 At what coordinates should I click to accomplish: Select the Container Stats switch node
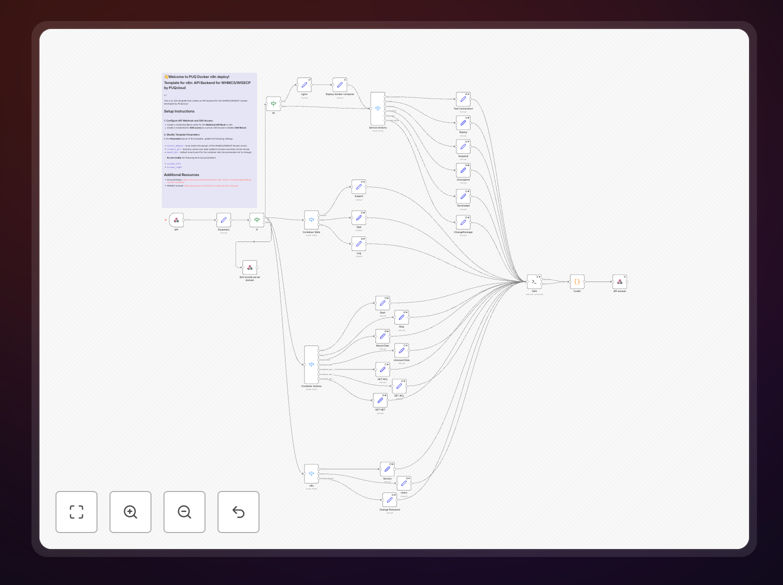click(x=311, y=220)
